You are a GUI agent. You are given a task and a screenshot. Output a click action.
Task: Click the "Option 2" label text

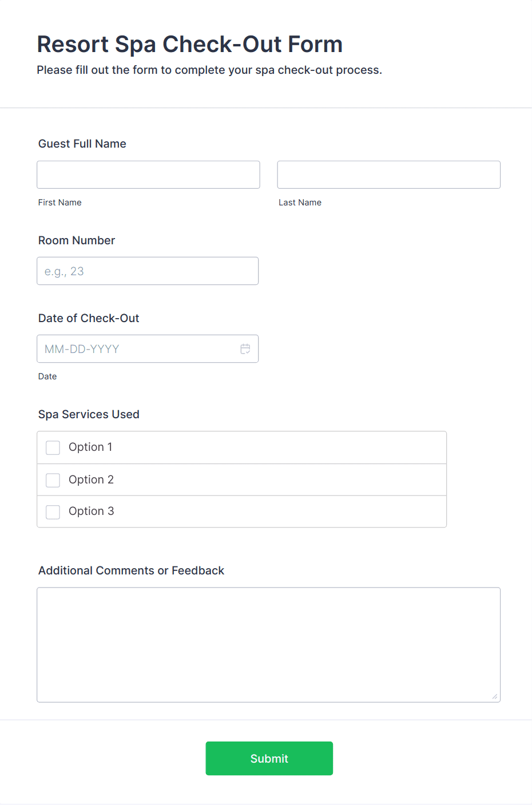(x=91, y=479)
